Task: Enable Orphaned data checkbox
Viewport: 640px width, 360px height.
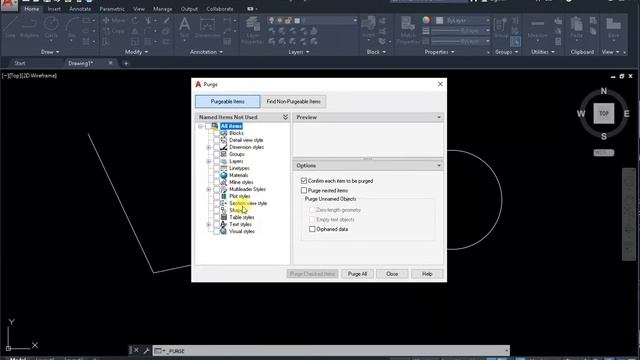Action: pos(312,229)
